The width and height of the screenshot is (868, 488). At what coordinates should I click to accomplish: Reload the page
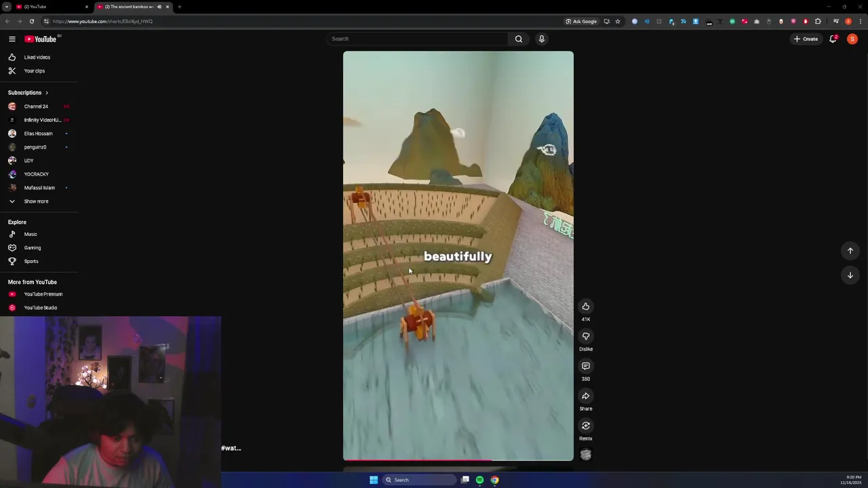[x=31, y=21]
